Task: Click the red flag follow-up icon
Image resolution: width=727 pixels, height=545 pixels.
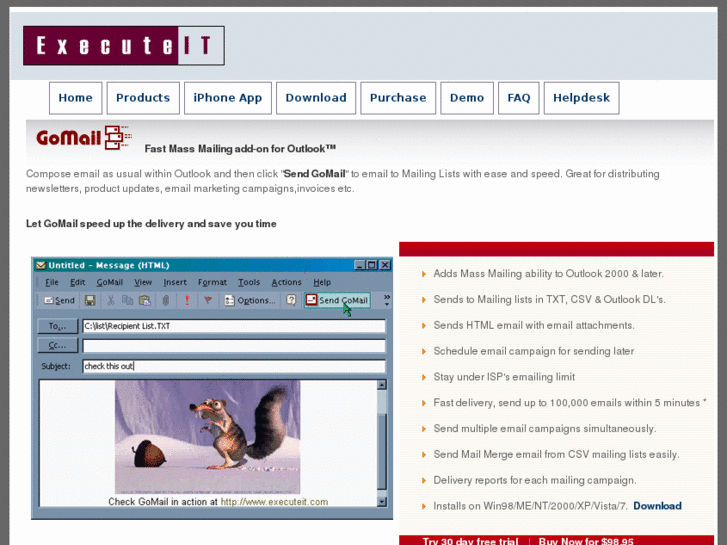Action: 208,301
